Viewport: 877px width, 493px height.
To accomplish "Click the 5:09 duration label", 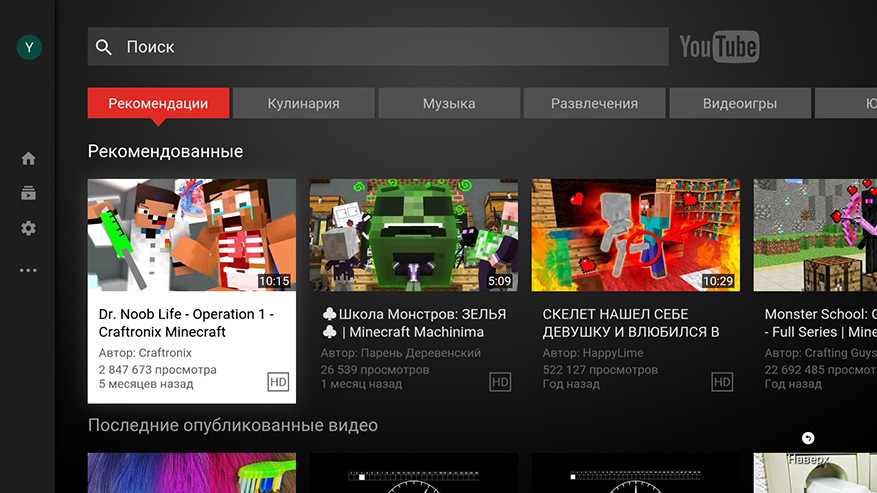I will coord(499,281).
